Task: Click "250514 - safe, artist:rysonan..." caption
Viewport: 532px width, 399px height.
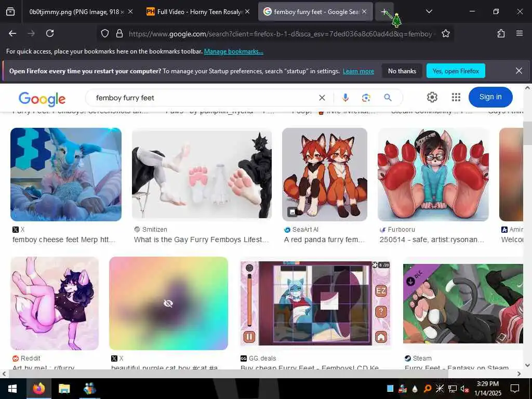Action: pos(432,240)
